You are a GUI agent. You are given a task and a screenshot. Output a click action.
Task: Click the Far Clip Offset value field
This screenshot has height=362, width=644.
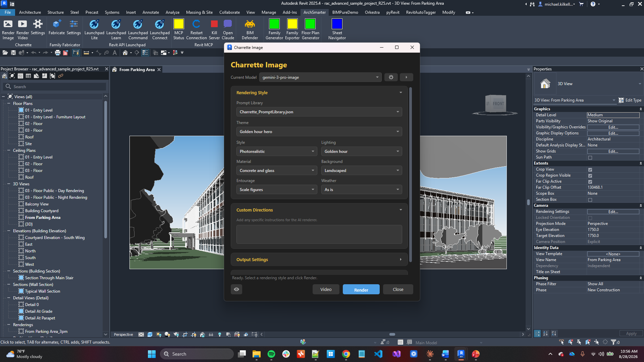coord(613,187)
